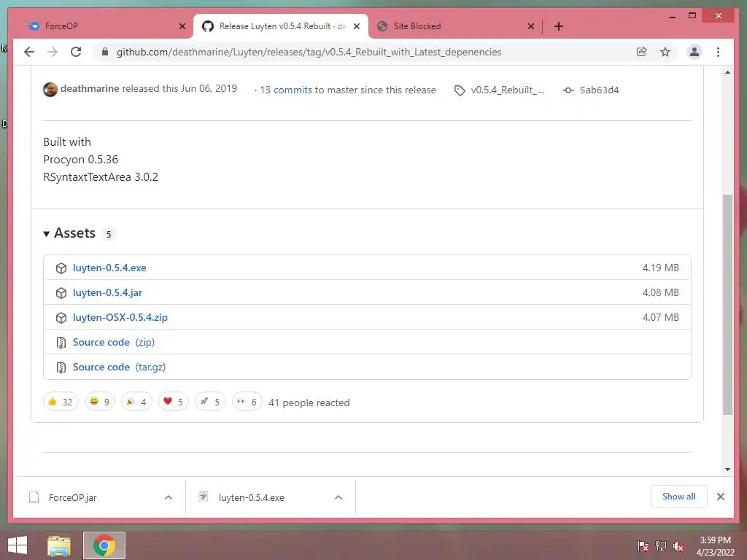The image size is (747, 560).
Task: Click the scrollbar up arrow
Action: click(x=727, y=72)
